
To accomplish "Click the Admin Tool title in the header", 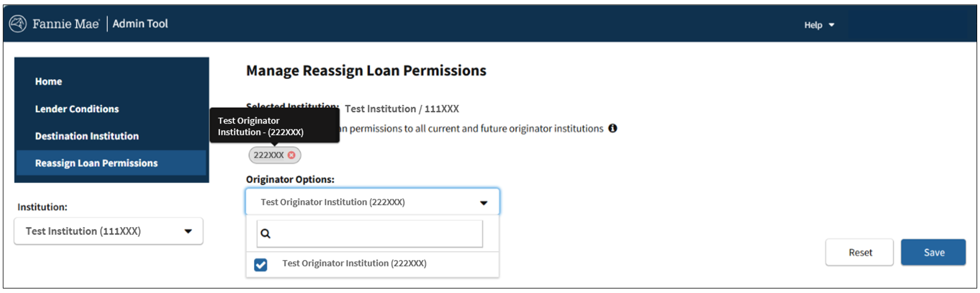I will [140, 24].
